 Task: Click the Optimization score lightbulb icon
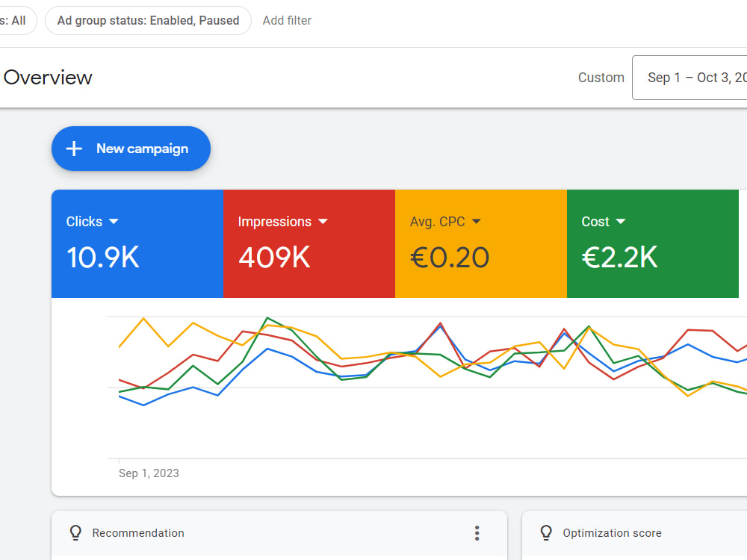click(547, 533)
